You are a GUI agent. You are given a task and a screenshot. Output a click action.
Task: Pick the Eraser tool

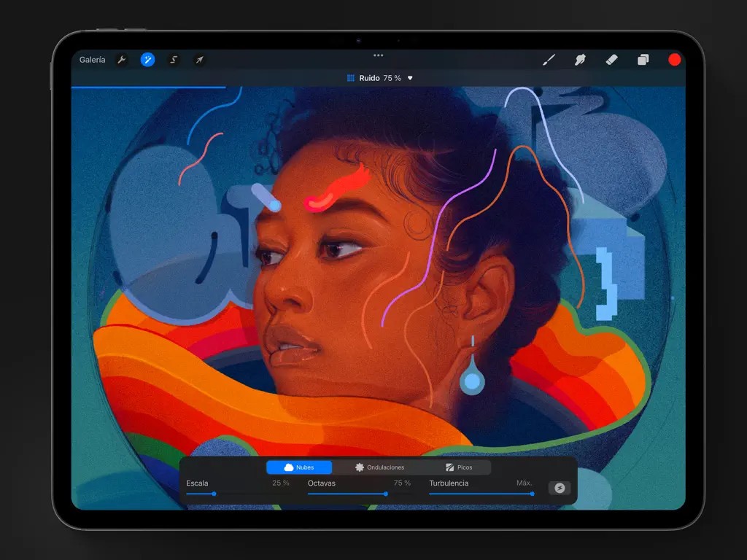tap(612, 60)
